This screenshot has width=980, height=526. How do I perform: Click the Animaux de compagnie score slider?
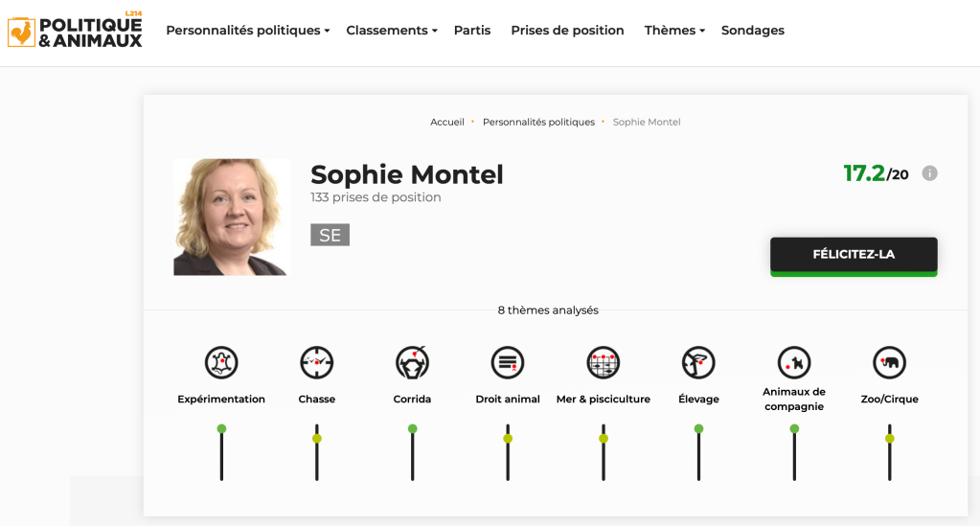(794, 452)
